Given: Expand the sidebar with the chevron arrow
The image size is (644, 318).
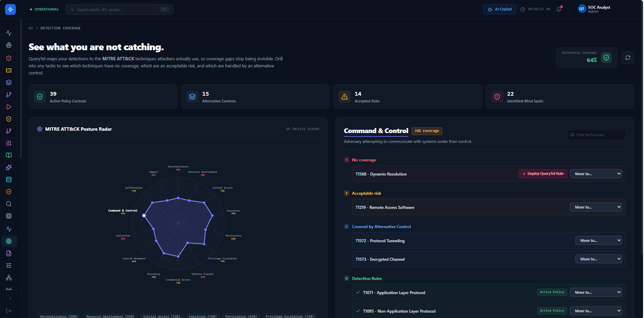Looking at the screenshot, I should click(10, 298).
